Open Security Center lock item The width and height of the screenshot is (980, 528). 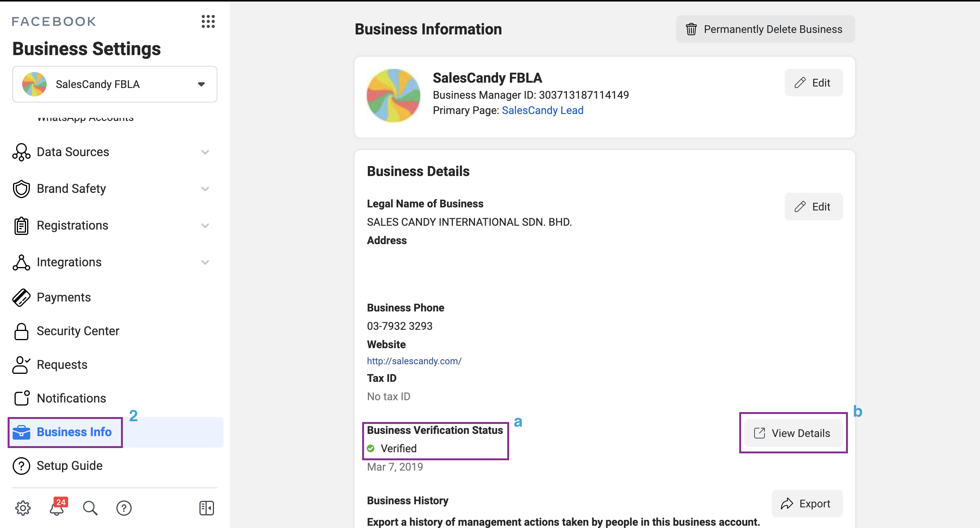78,331
